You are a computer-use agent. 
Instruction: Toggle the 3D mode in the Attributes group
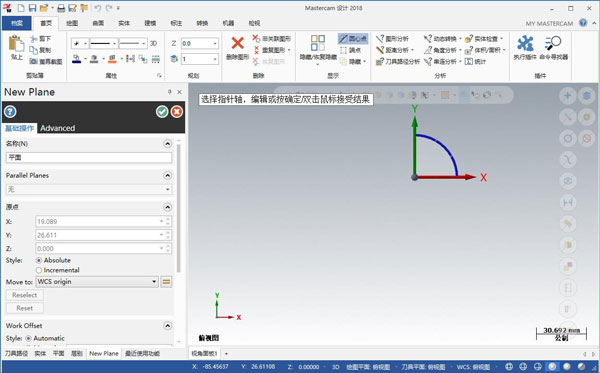coord(153,43)
